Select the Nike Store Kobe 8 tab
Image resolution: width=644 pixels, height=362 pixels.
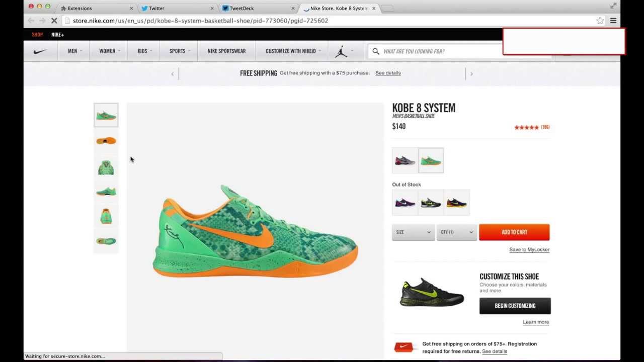tap(338, 9)
